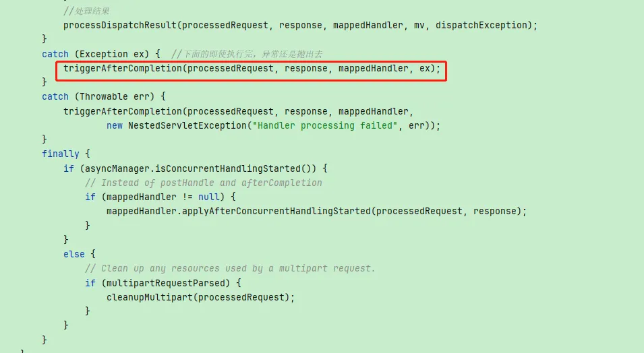Click the 'Clean up any resources' comment

coord(230,268)
